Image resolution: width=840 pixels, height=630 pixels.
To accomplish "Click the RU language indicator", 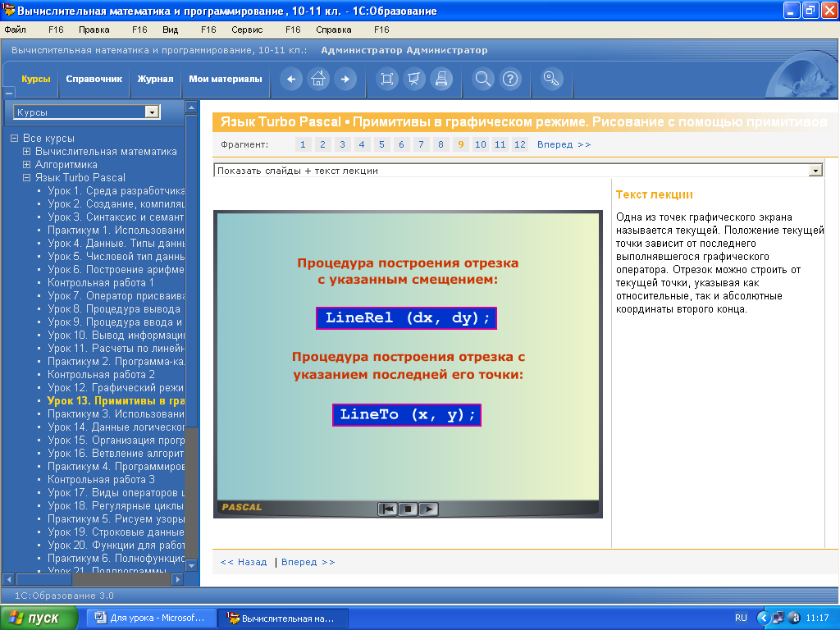I will [x=741, y=618].
